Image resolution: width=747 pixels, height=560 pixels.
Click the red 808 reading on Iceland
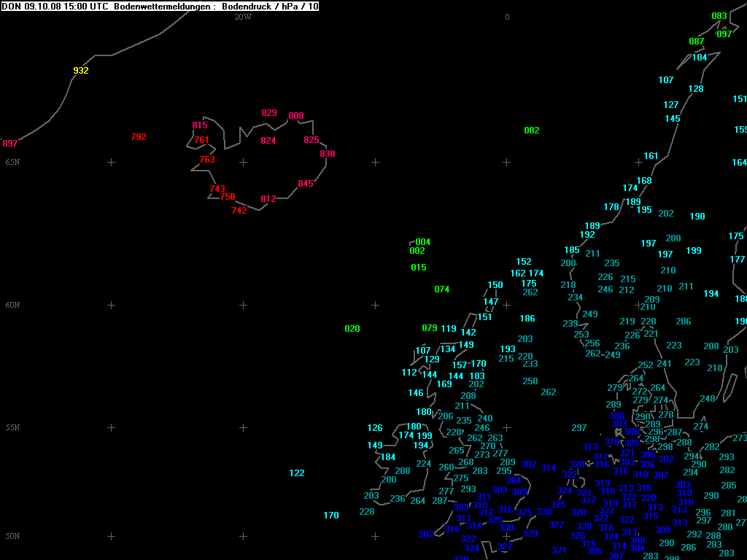point(296,116)
